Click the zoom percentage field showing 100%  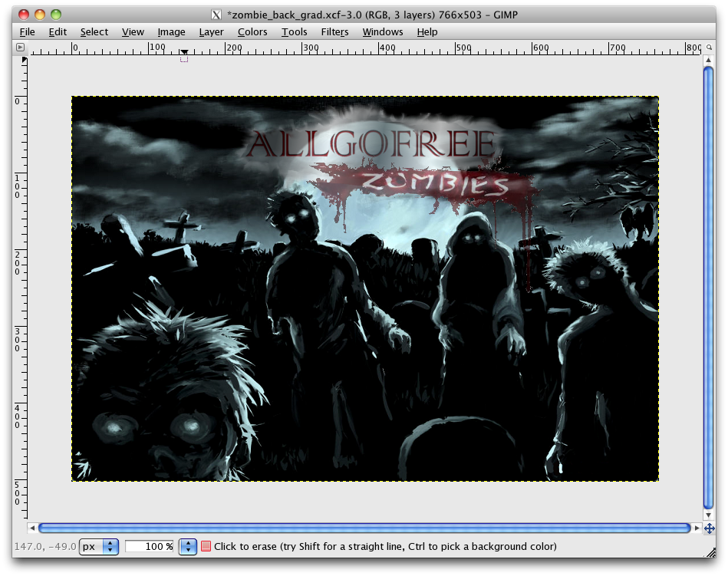pos(150,547)
